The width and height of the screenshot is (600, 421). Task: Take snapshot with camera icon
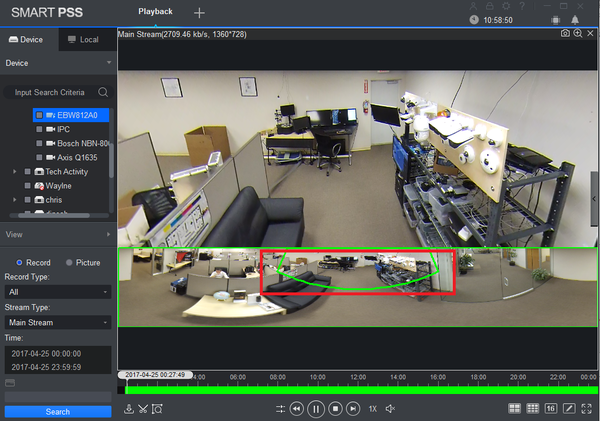[x=565, y=34]
